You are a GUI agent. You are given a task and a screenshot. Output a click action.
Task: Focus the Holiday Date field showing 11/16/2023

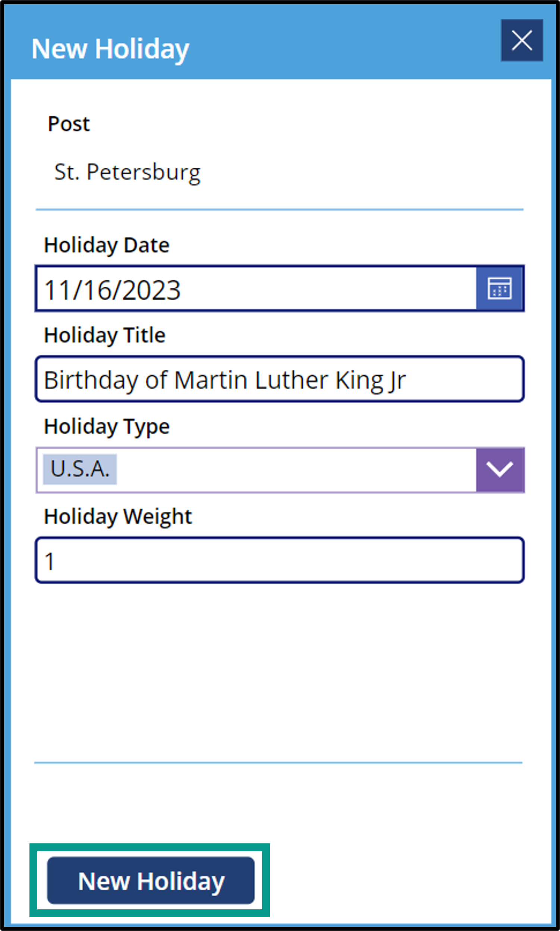click(x=257, y=289)
